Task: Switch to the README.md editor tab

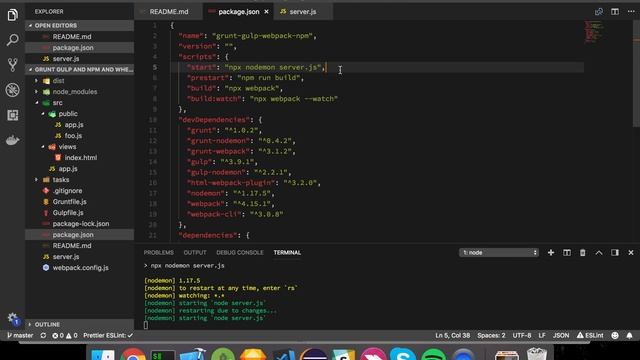Action: coord(169,12)
